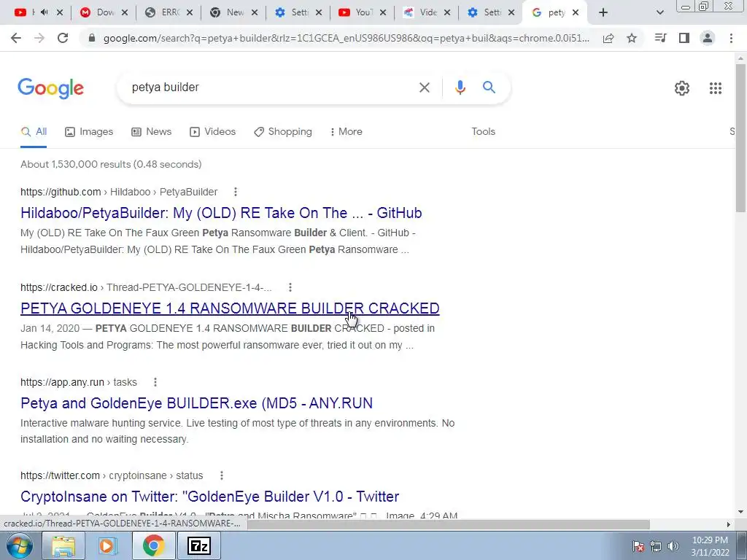Open the Chrome profile avatar
Viewport: 747px width, 560px height.
pyautogui.click(x=708, y=38)
